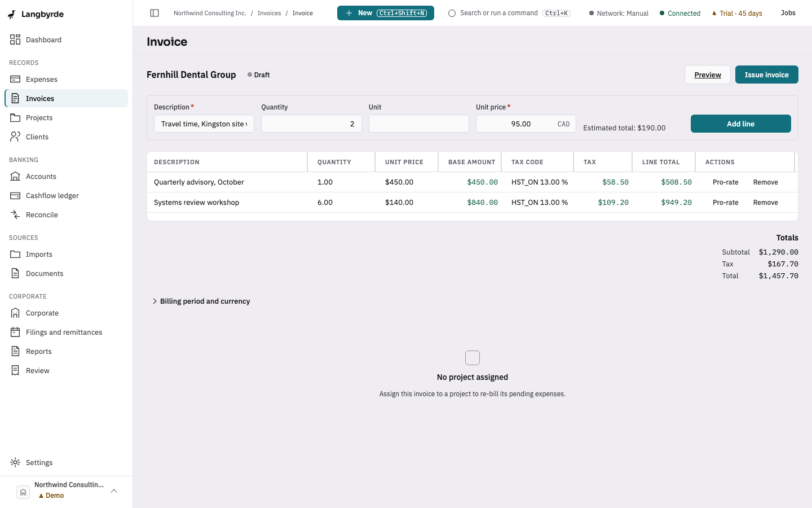Click the Add line button
The height and width of the screenshot is (508, 812).
click(x=741, y=124)
